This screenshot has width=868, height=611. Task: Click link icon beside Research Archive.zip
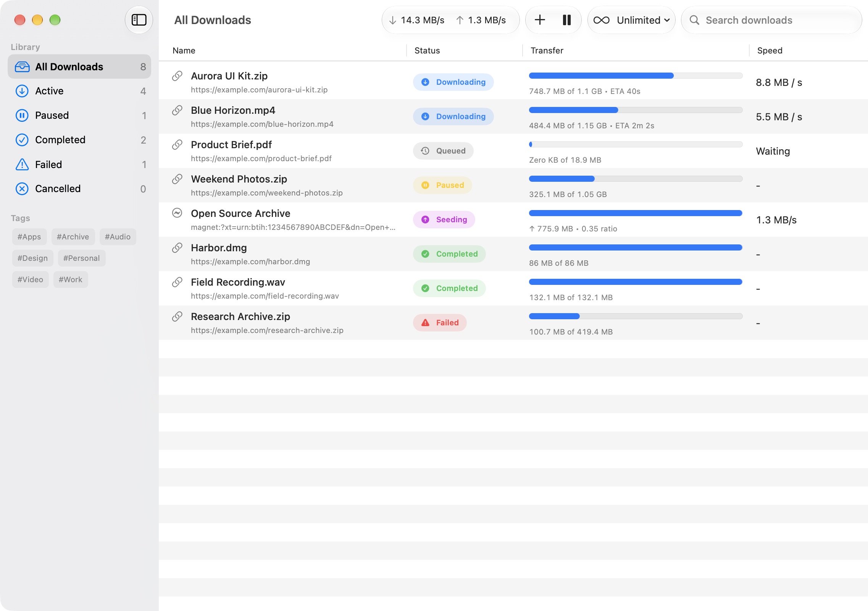(x=177, y=316)
